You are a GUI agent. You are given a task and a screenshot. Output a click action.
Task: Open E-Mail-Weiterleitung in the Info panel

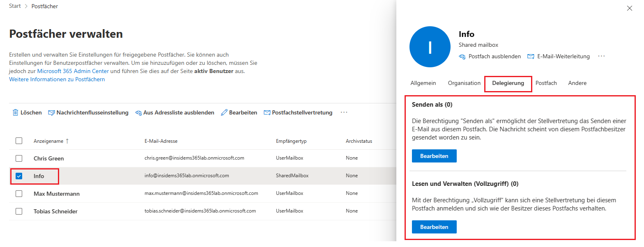(x=559, y=56)
